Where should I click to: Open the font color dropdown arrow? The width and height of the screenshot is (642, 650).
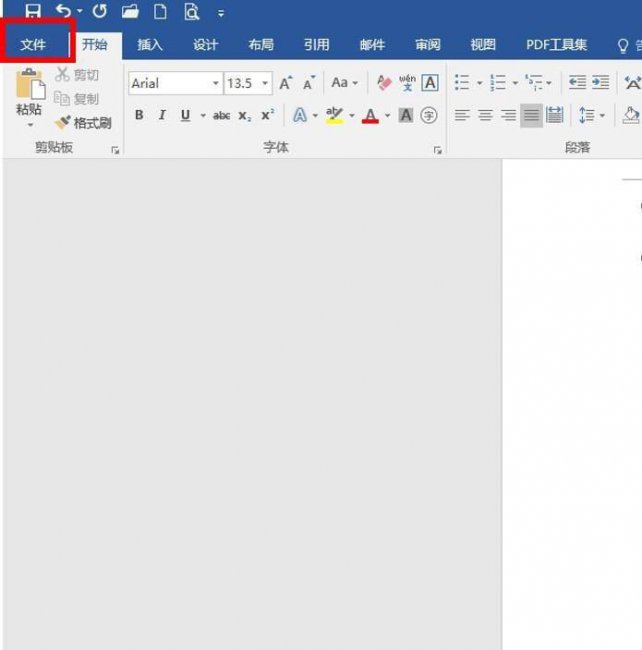coord(388,115)
